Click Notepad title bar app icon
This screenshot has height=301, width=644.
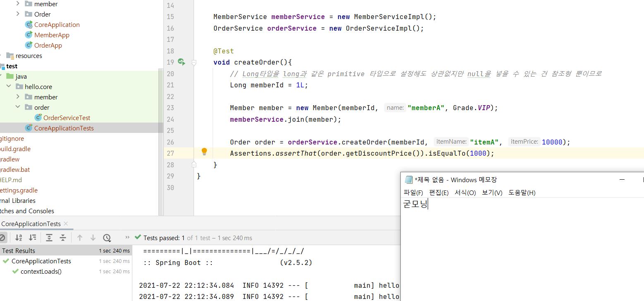point(409,180)
